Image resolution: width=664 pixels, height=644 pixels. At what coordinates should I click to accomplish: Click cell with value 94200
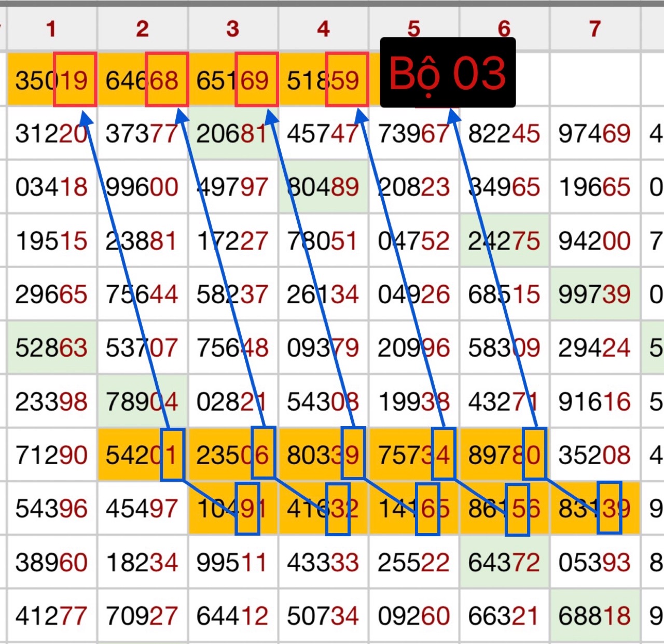click(x=595, y=241)
